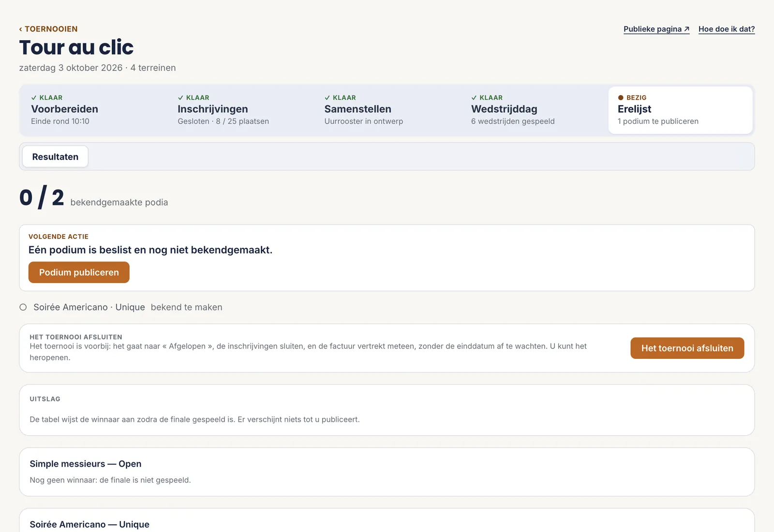The image size is (774, 532).
Task: Click the 'Het toernooi afsluiten' button
Action: (687, 348)
